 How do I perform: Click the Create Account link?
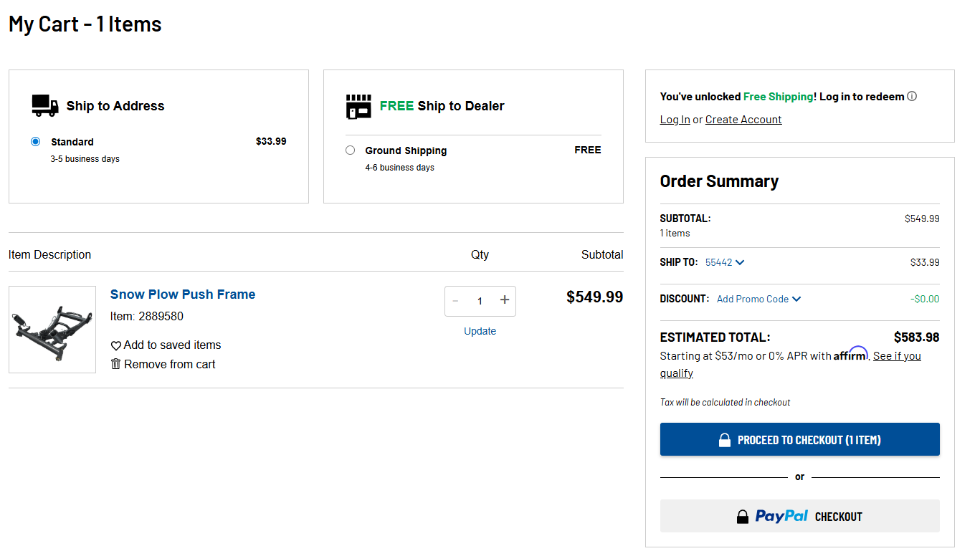click(x=743, y=119)
